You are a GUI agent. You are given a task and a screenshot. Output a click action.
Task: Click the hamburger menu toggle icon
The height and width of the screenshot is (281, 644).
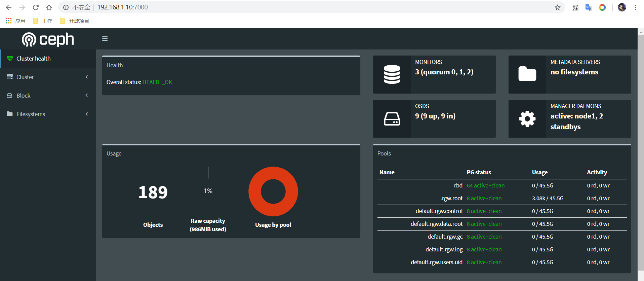click(105, 39)
